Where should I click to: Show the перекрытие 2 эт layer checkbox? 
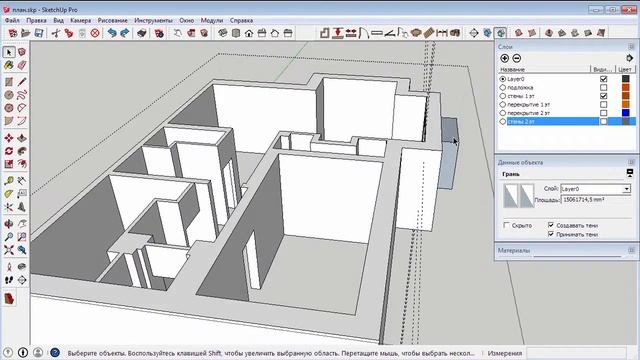pos(604,113)
